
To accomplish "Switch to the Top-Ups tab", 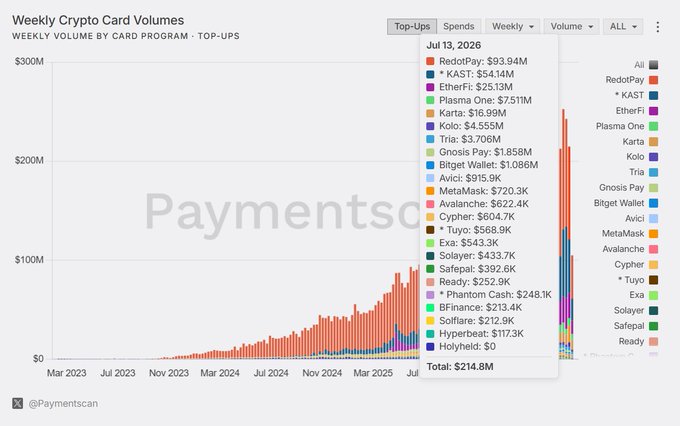I will (x=412, y=26).
